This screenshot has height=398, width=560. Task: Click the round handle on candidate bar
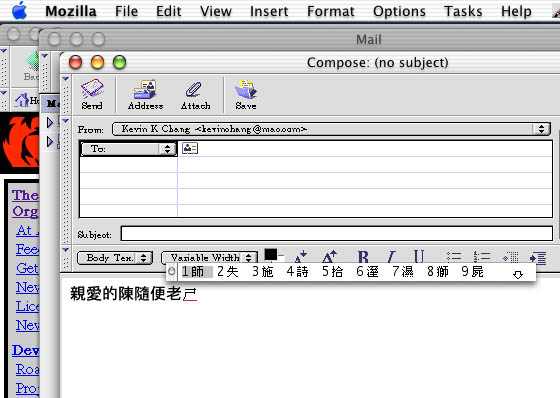171,272
